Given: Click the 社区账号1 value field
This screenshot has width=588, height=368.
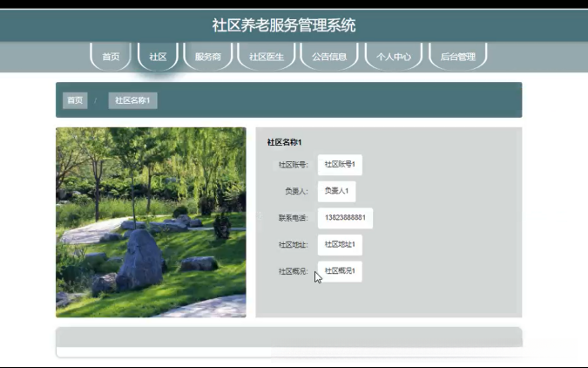Looking at the screenshot, I should [340, 165].
